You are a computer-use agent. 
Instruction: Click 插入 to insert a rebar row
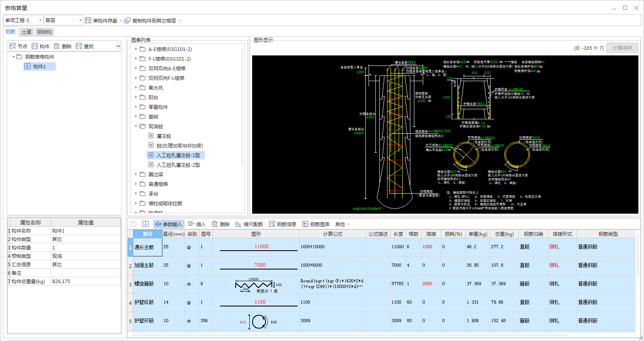pos(197,224)
